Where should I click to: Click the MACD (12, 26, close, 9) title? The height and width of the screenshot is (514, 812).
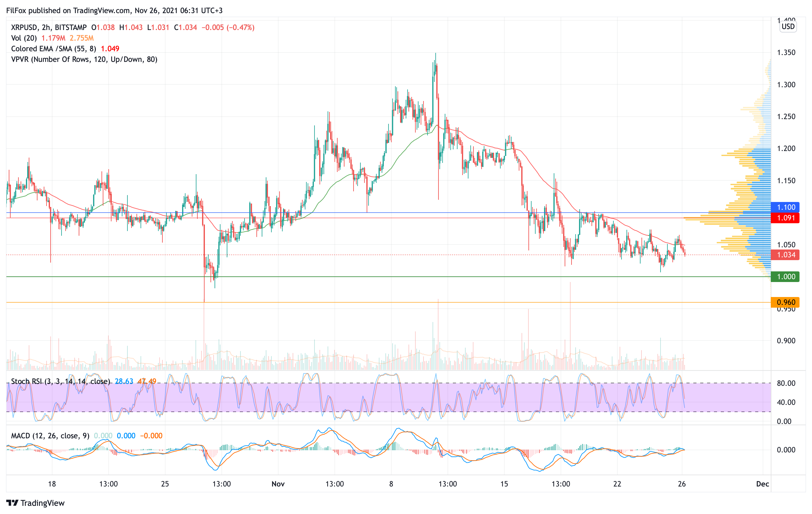(x=50, y=436)
